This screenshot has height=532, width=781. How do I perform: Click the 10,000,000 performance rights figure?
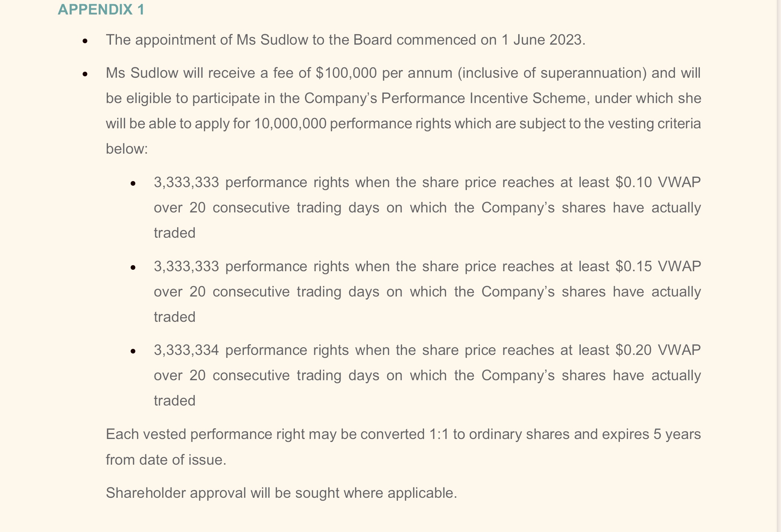(x=290, y=124)
